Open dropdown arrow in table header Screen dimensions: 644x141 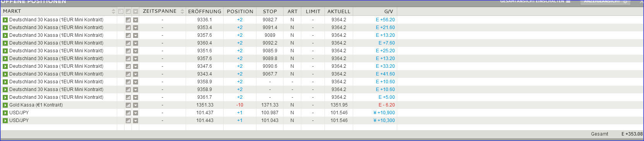(x=135, y=12)
